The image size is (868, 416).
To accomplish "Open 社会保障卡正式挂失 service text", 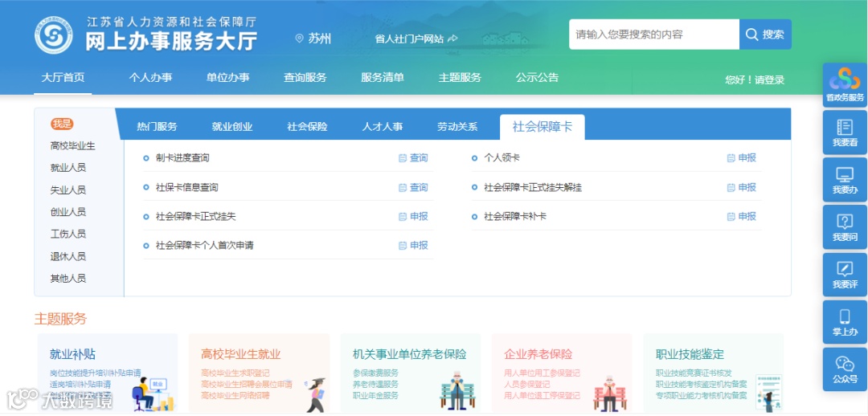I will pyautogui.click(x=196, y=216).
